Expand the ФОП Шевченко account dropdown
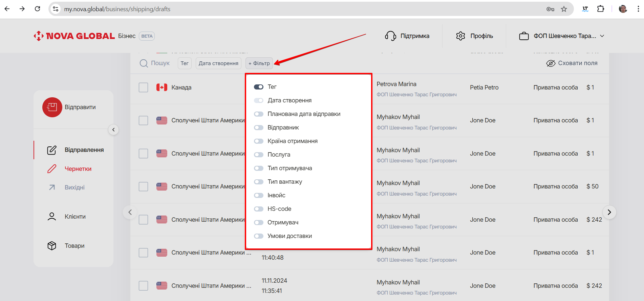The image size is (644, 301). pos(602,36)
